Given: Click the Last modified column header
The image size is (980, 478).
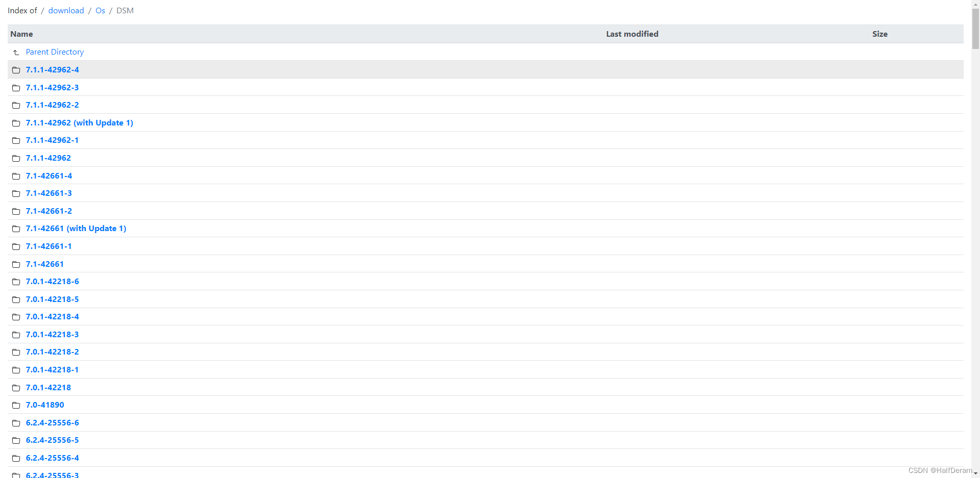Looking at the screenshot, I should point(632,34).
